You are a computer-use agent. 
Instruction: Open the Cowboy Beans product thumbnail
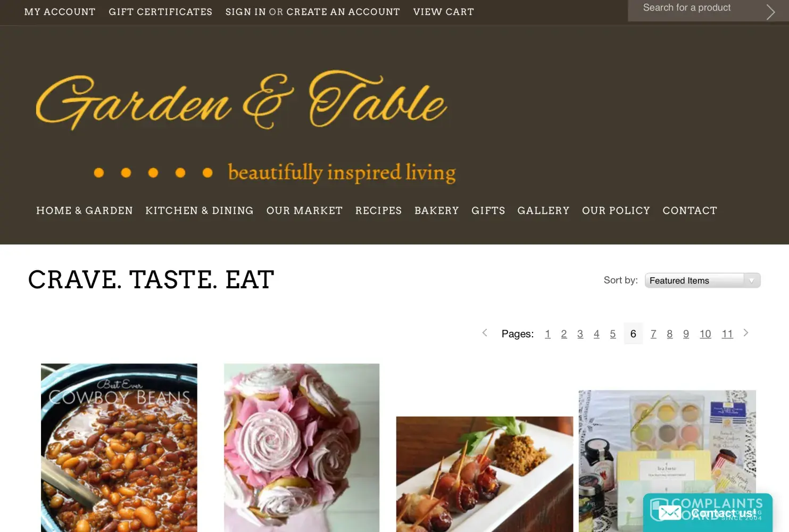(119, 448)
